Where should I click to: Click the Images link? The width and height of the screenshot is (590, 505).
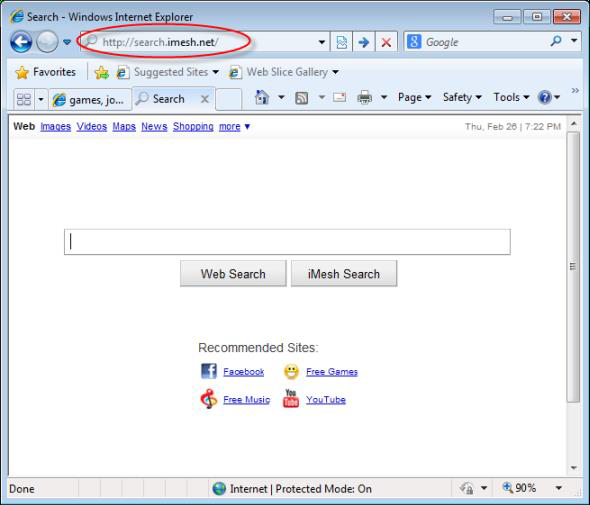coord(56,126)
